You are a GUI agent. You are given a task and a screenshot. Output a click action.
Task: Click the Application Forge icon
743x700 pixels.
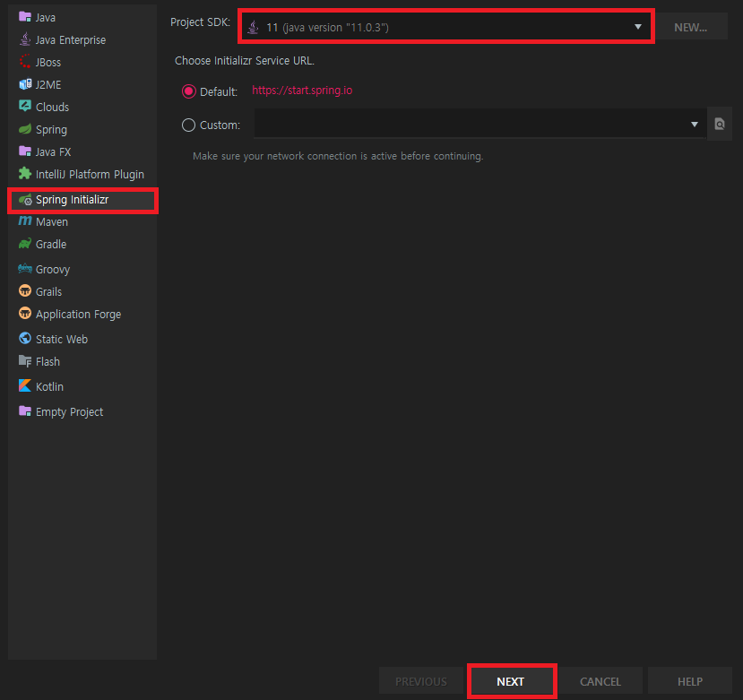click(24, 314)
